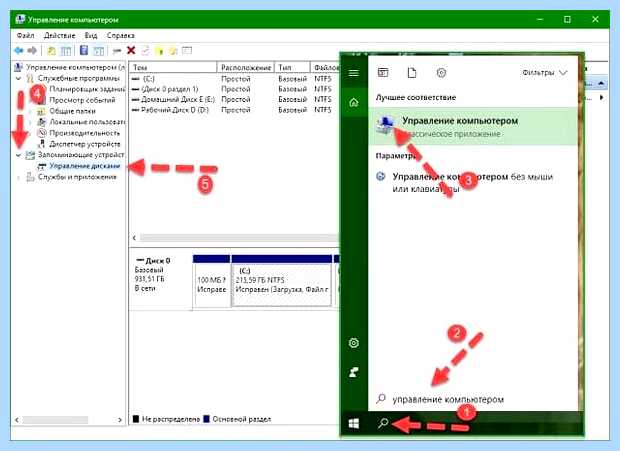Click the Home icon in search sidebar

point(354,103)
